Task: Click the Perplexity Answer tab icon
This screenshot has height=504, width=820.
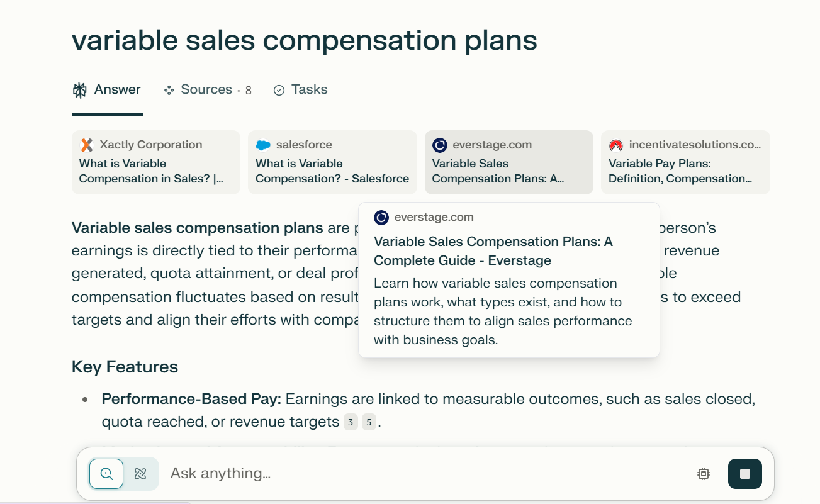Action: click(80, 90)
